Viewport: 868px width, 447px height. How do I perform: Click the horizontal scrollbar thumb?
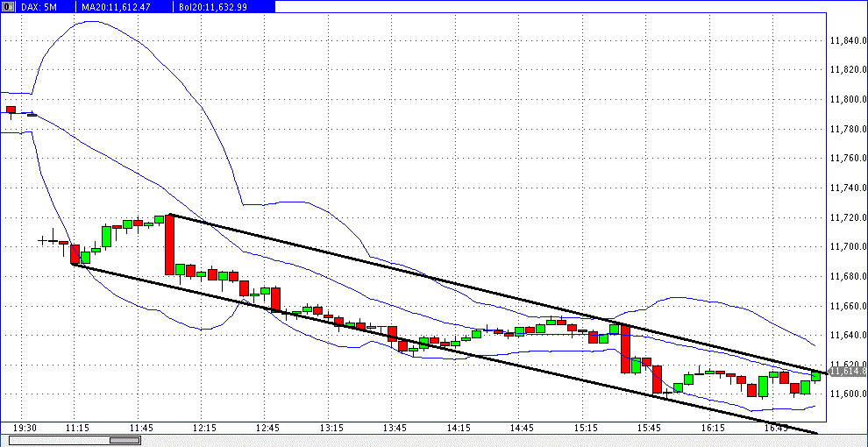point(125,440)
